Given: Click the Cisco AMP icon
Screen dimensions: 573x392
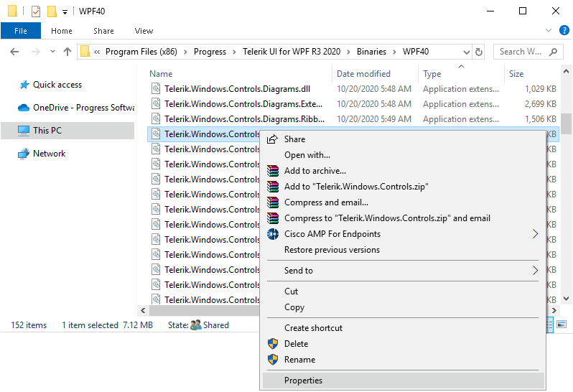Looking at the screenshot, I should (x=273, y=234).
